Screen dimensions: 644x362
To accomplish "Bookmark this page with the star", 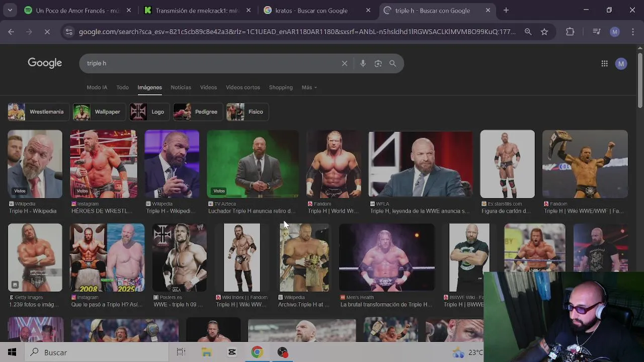I will point(544,32).
